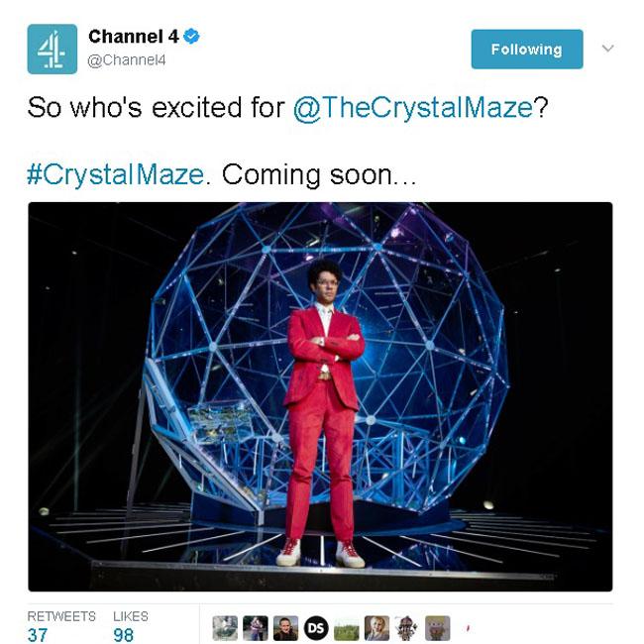644x644 pixels.
Task: View the 37 retweets count
Action: pos(38,635)
